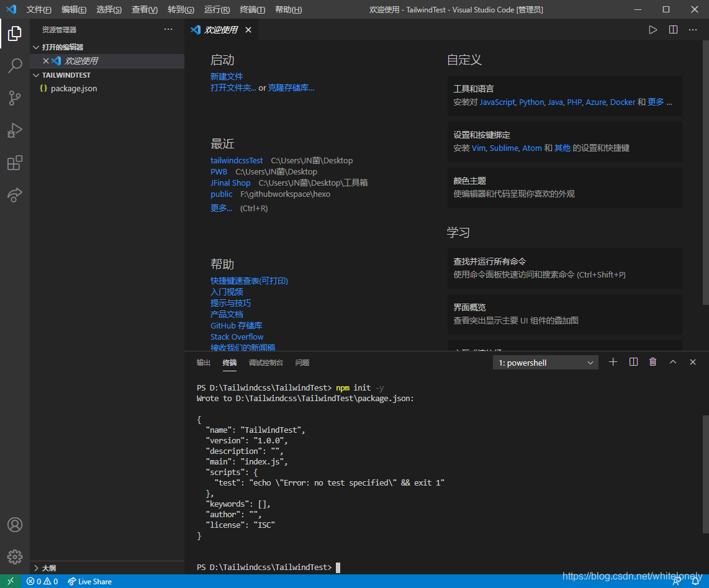Viewport: 709px width, 588px height.
Task: Click the 新建文件 link
Action: [x=227, y=76]
